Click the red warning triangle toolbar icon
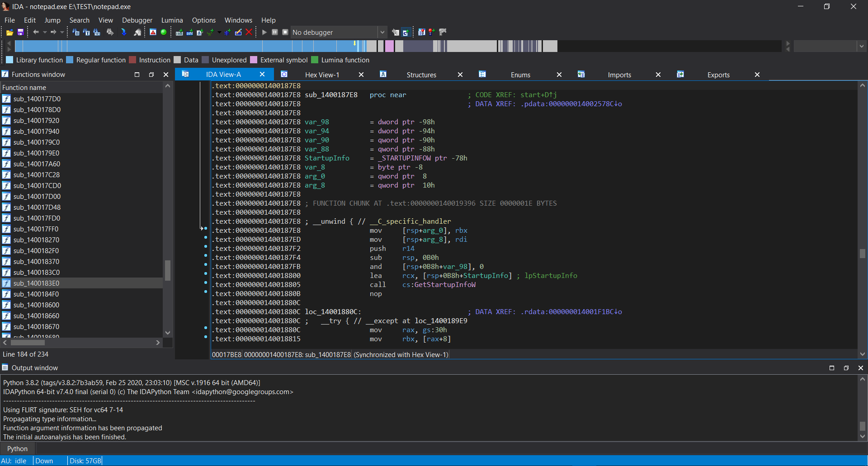The height and width of the screenshot is (466, 868). coord(153,32)
